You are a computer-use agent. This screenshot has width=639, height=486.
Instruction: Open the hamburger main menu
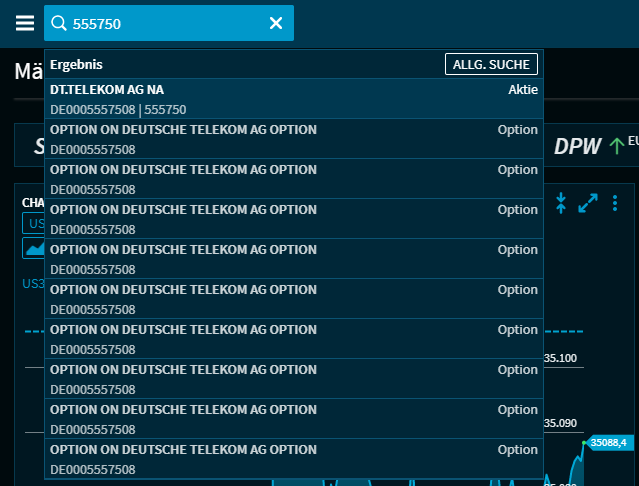click(24, 23)
